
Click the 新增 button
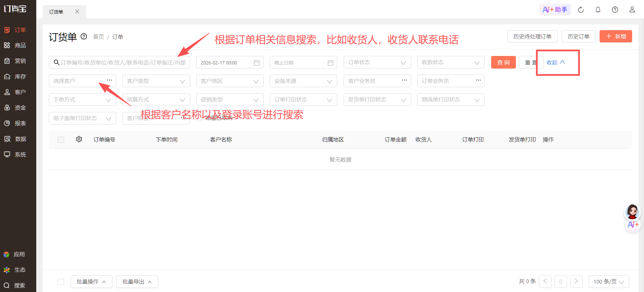pyautogui.click(x=616, y=36)
